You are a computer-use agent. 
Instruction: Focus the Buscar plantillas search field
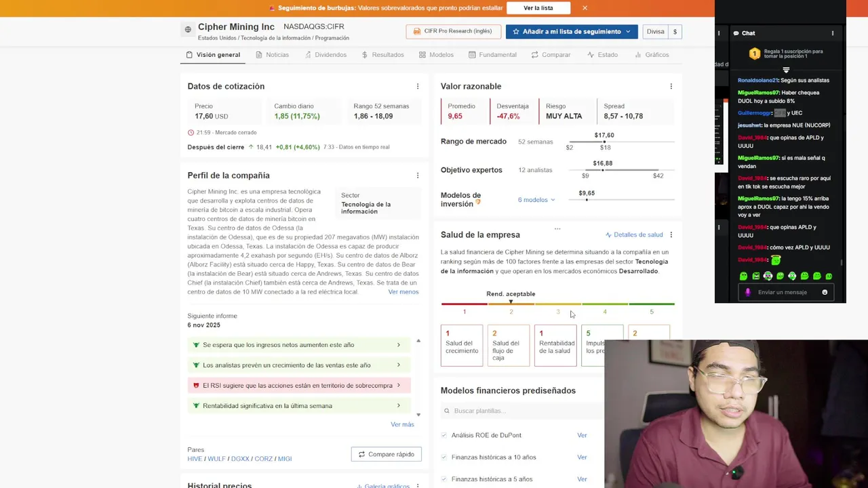coord(522,411)
